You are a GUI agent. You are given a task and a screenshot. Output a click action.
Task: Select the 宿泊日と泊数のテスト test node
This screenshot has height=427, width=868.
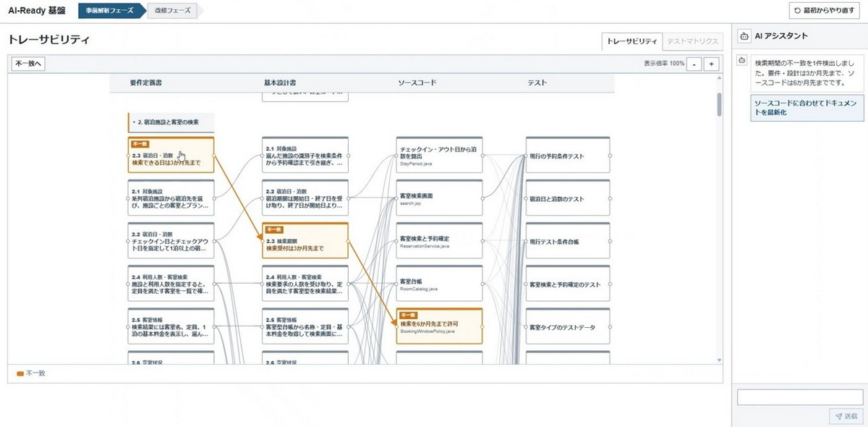point(569,198)
